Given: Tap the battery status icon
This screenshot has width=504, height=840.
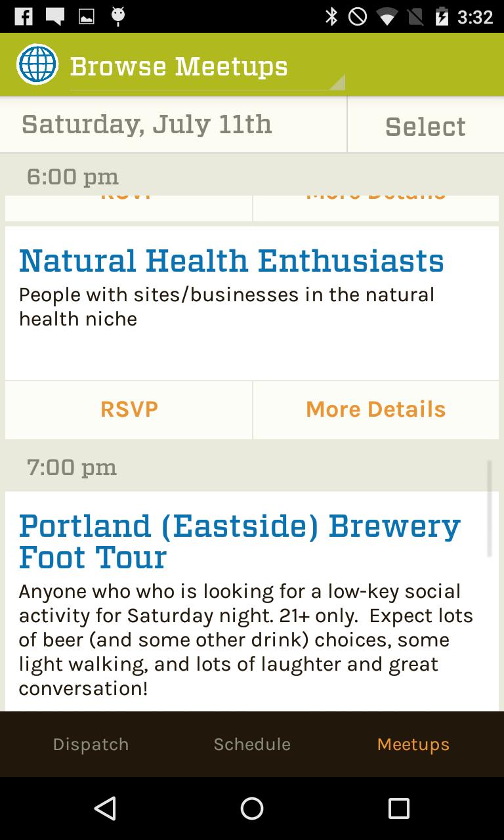Looking at the screenshot, I should [x=442, y=16].
